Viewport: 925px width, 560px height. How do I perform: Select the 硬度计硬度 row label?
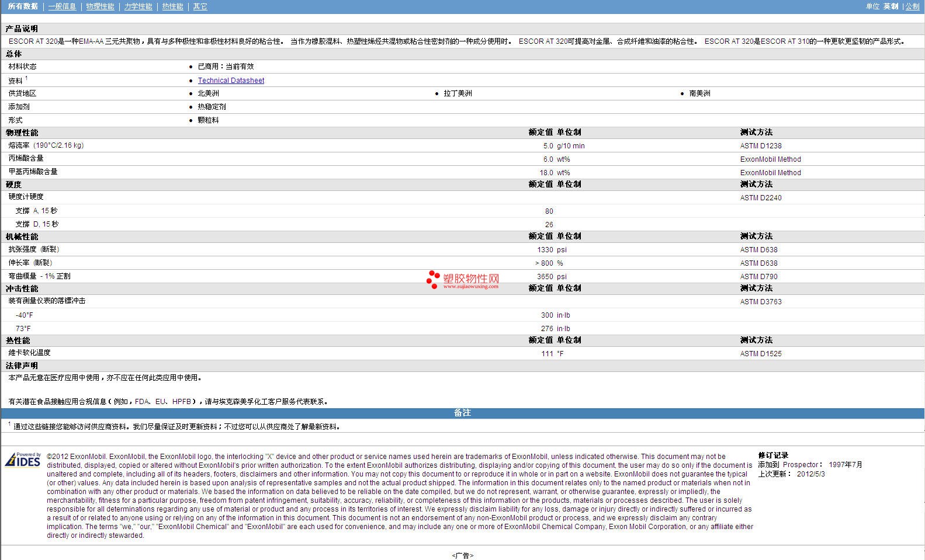[x=26, y=197]
